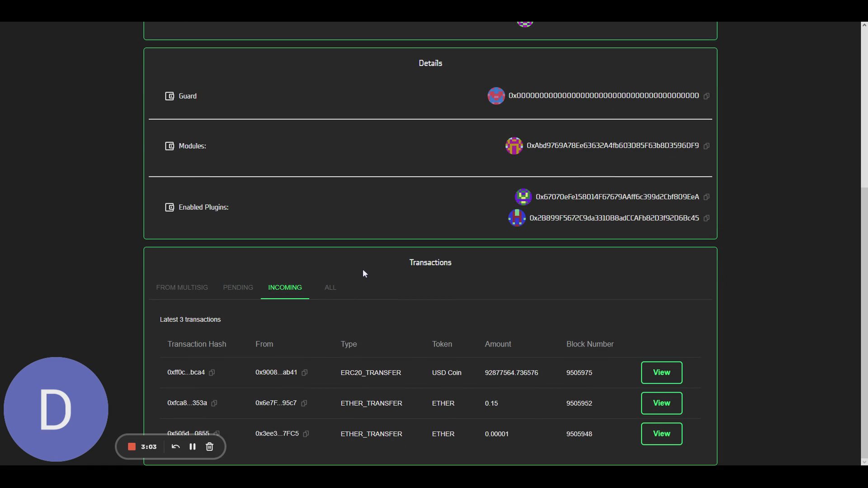The image size is (868, 488).
Task: Click the D avatar bubble
Action: click(56, 409)
